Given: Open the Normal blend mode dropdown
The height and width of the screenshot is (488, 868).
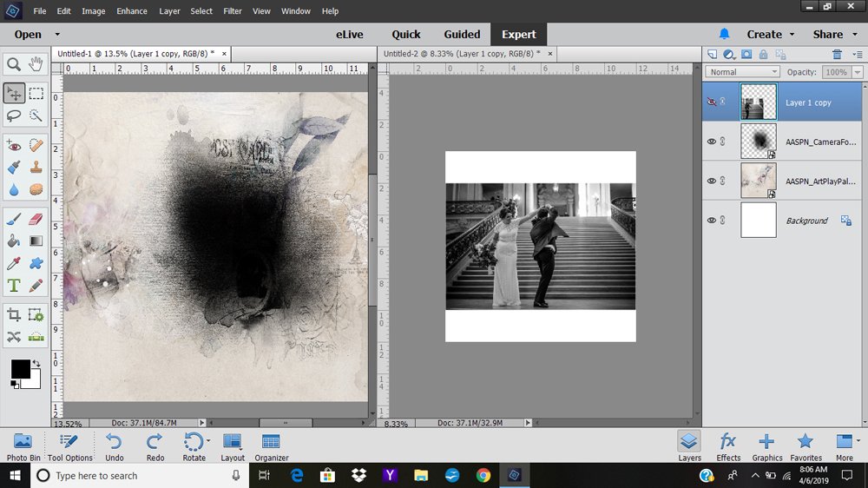Looking at the screenshot, I should (742, 72).
